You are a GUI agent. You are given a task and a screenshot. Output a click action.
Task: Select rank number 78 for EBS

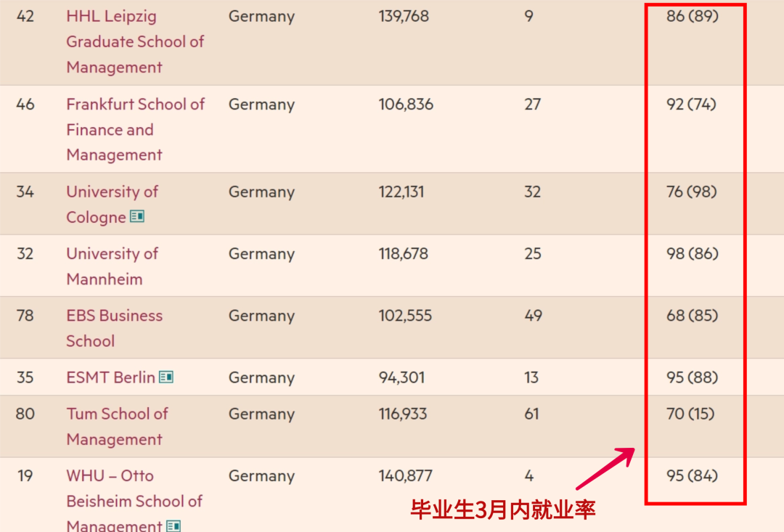(x=25, y=316)
